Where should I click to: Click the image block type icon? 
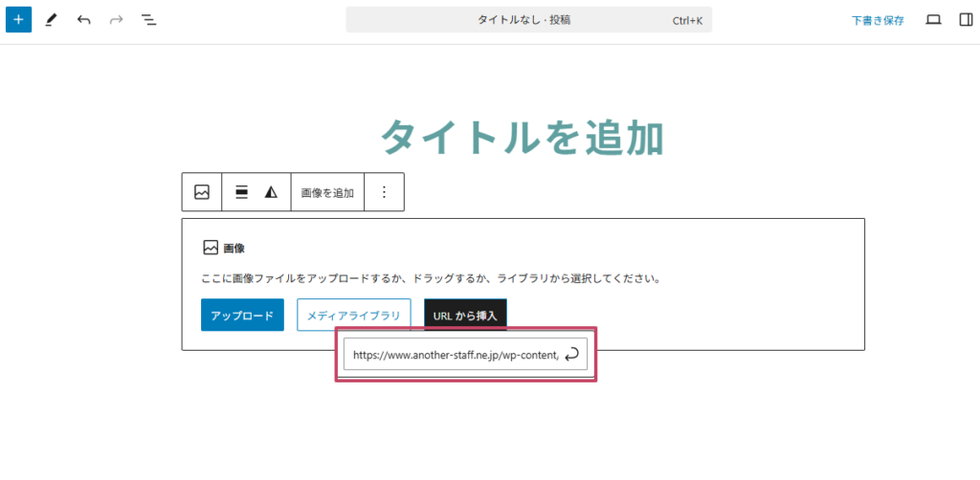tap(202, 192)
